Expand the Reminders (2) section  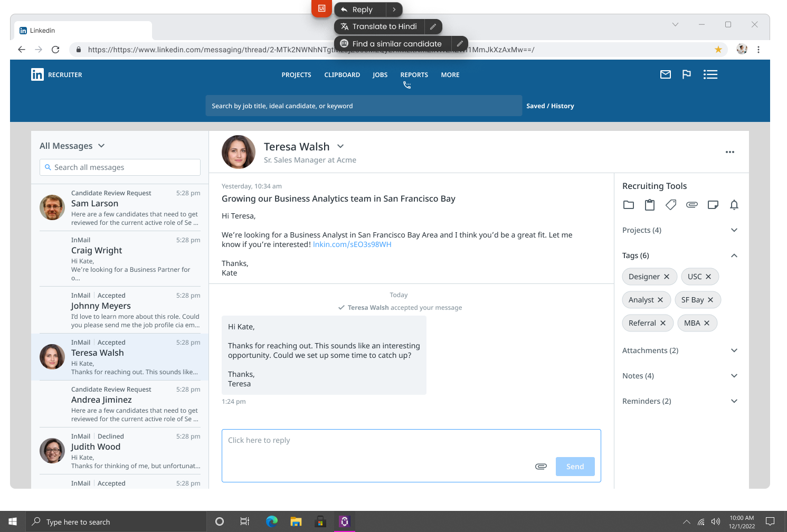[734, 401]
